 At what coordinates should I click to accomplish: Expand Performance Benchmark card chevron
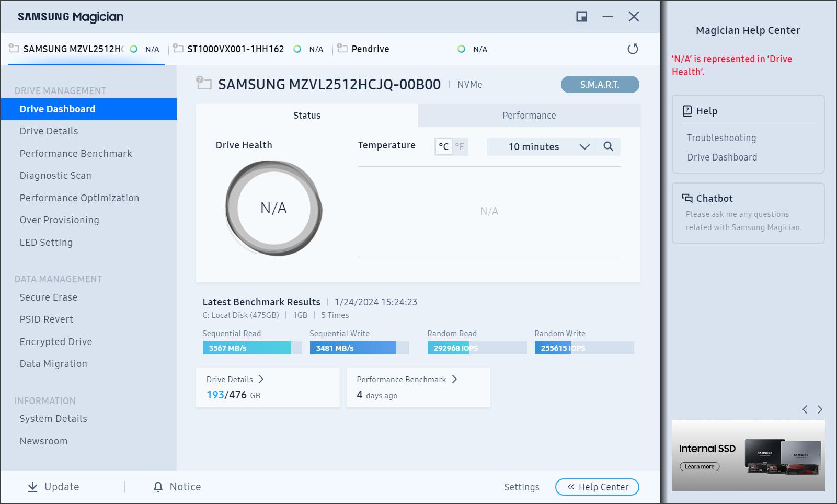pos(454,379)
